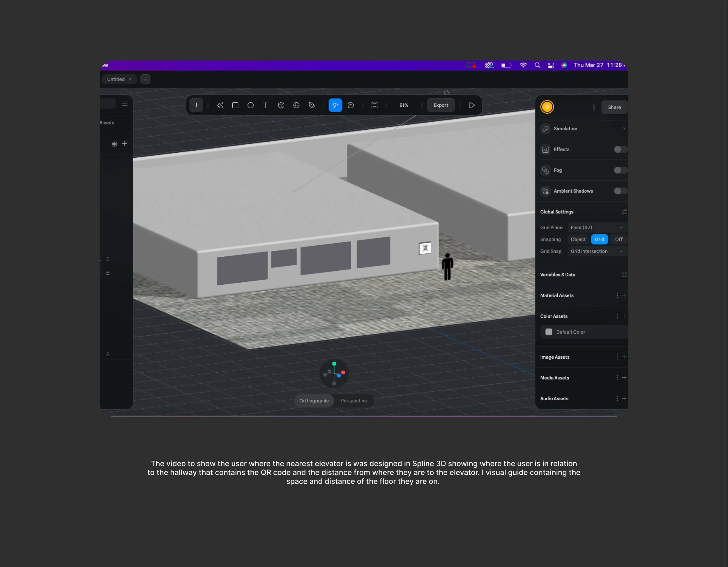Open the Untitled file tab

116,79
